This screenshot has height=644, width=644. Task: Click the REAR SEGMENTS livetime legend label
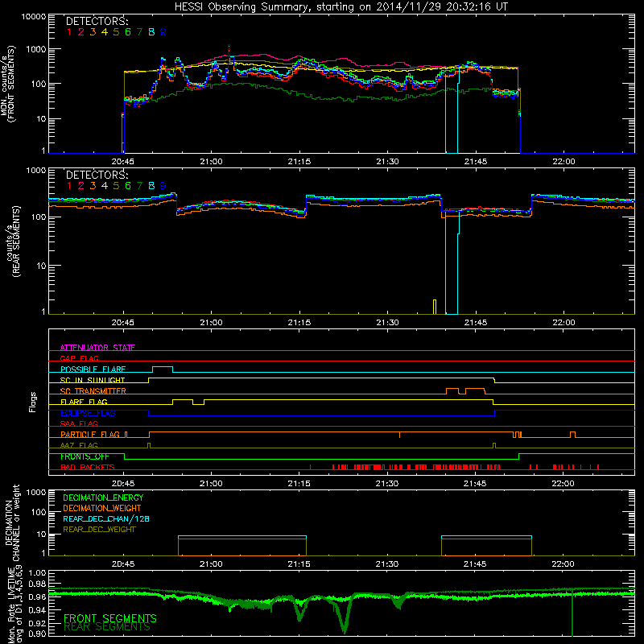[107, 627]
